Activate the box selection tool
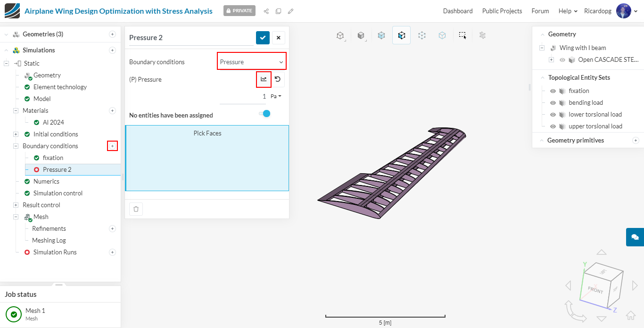 [462, 35]
